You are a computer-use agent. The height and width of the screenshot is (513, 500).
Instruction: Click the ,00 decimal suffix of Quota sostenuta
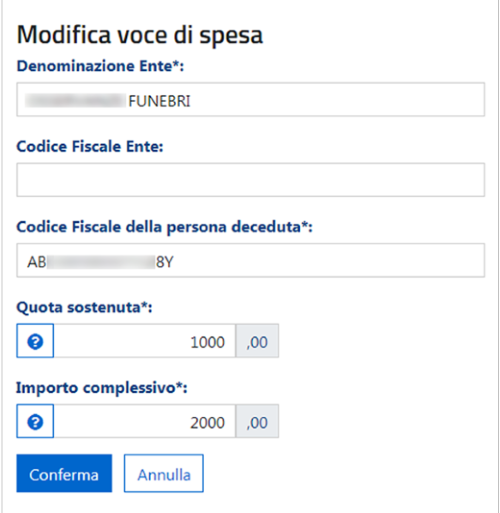coord(257,341)
